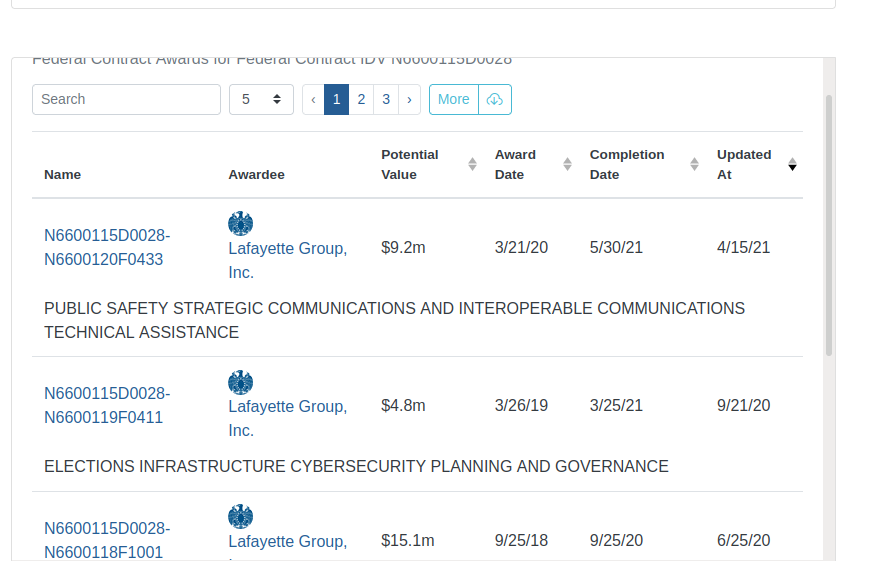Select page 1 in pagination
Screen dimensions: 875x561
(336, 99)
